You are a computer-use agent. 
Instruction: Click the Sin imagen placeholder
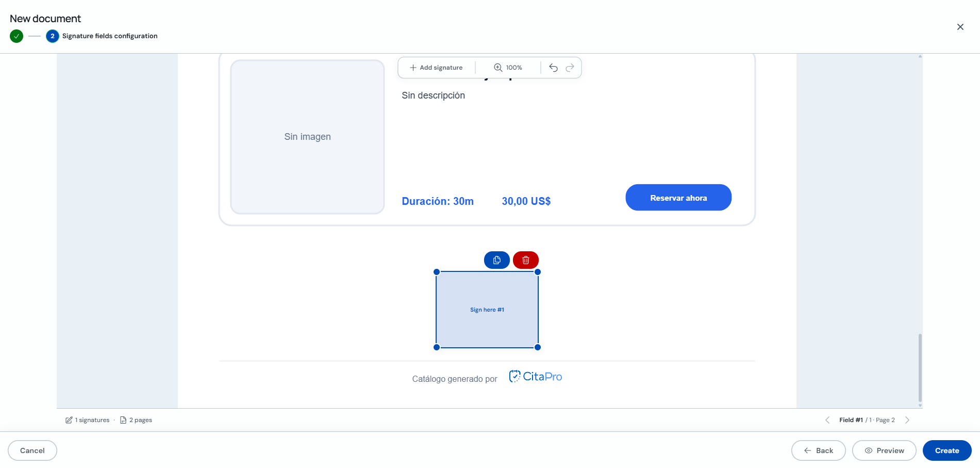(308, 137)
